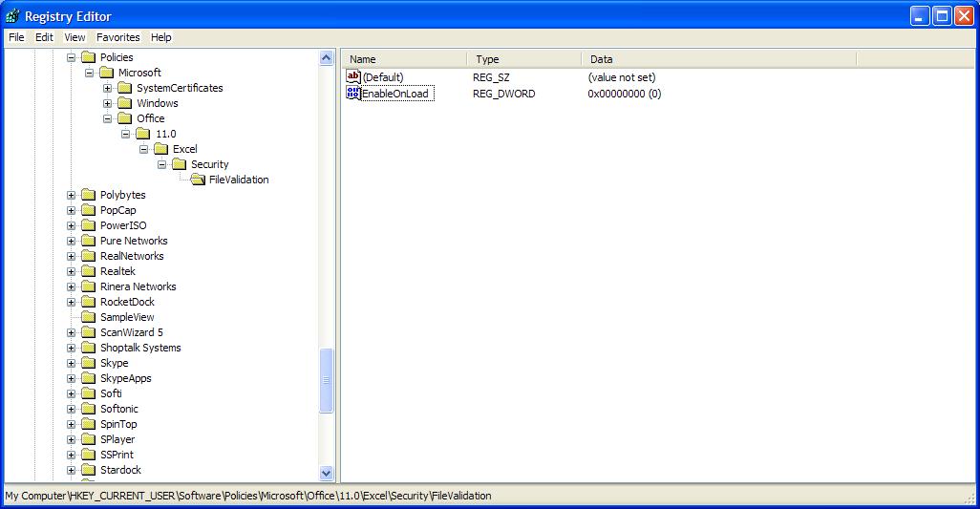This screenshot has width=980, height=509.
Task: Click the 0x00000000 (0) data cell
Action: pyautogui.click(x=625, y=95)
